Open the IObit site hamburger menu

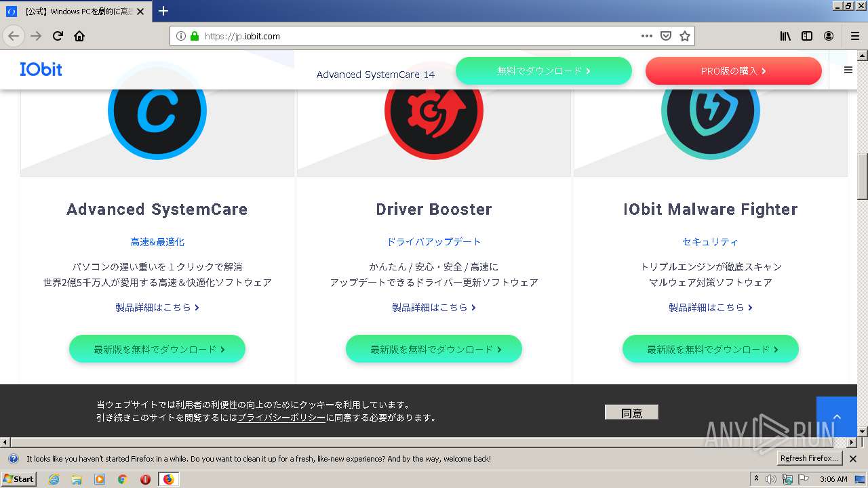coord(848,70)
